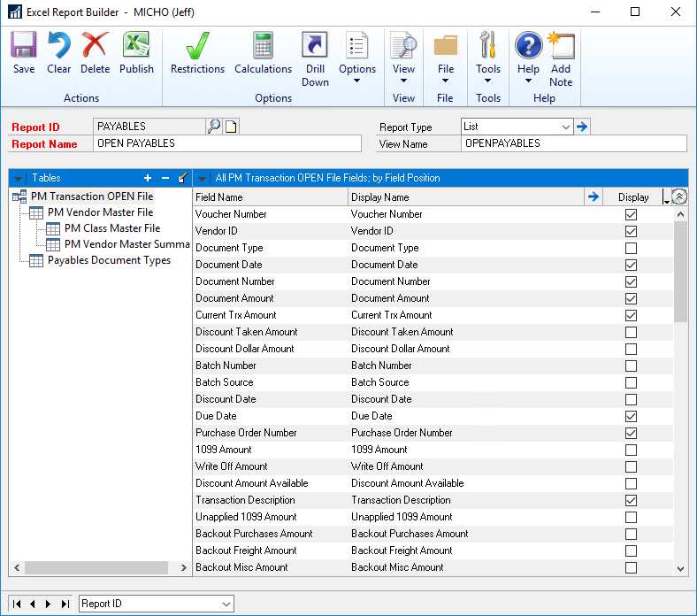697x616 pixels.
Task: Click the Tables panel horizontal scrollbar thumb
Action: coord(96,567)
